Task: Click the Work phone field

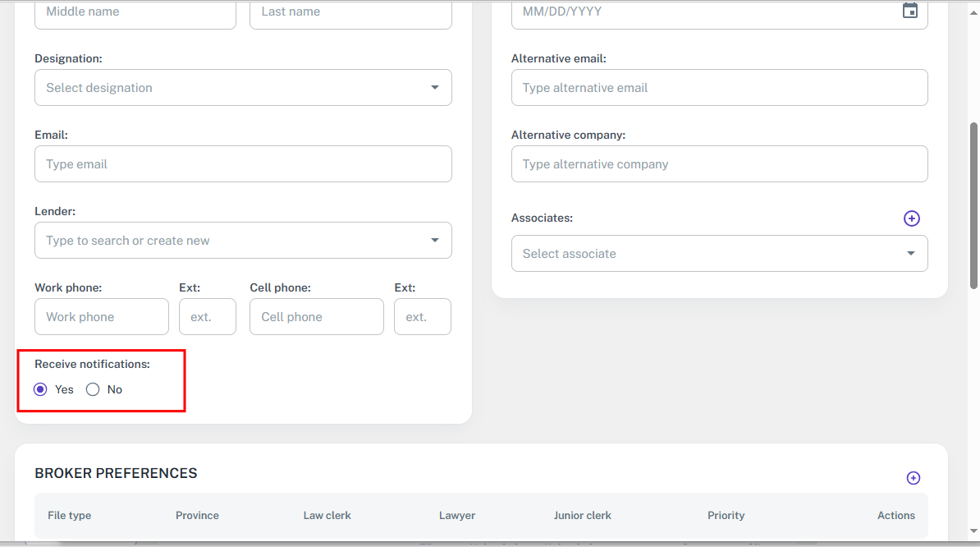Action: [x=102, y=317]
